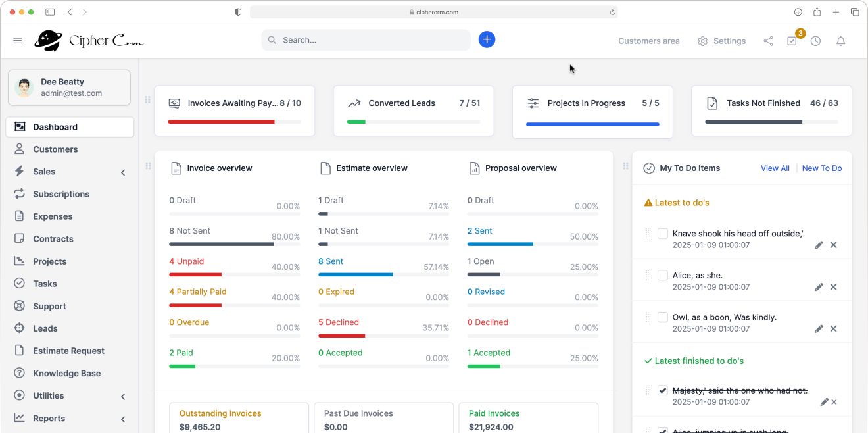Open Outstanding Invoices $9,465.20 card

click(239, 419)
